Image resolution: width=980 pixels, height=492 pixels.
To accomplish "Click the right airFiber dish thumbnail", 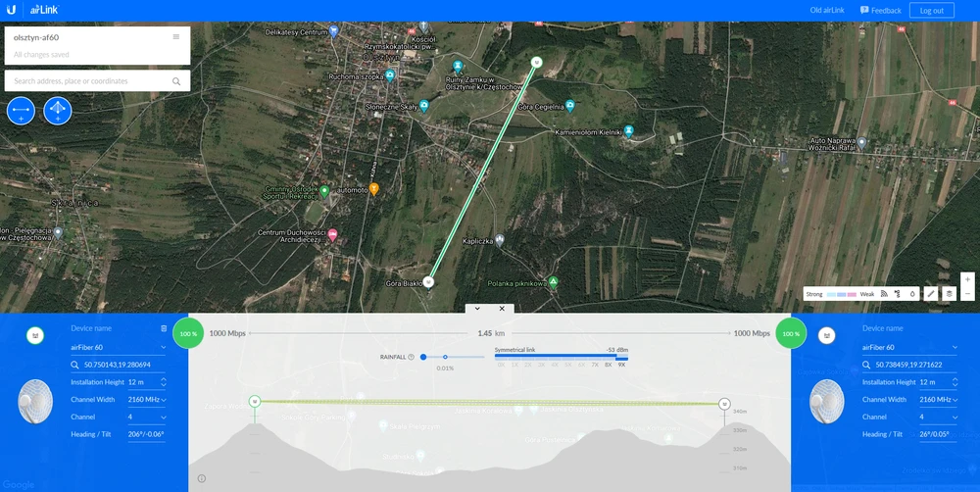I will 827,402.
